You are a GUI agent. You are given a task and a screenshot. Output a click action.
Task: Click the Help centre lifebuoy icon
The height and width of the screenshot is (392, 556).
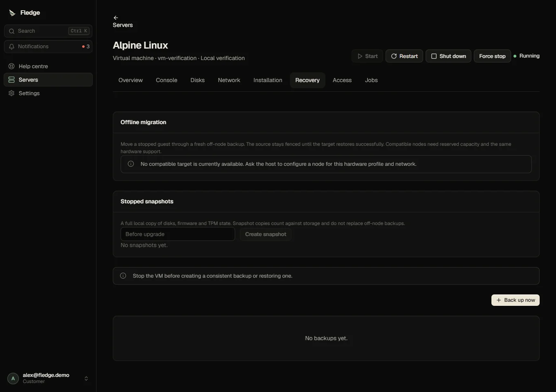11,66
